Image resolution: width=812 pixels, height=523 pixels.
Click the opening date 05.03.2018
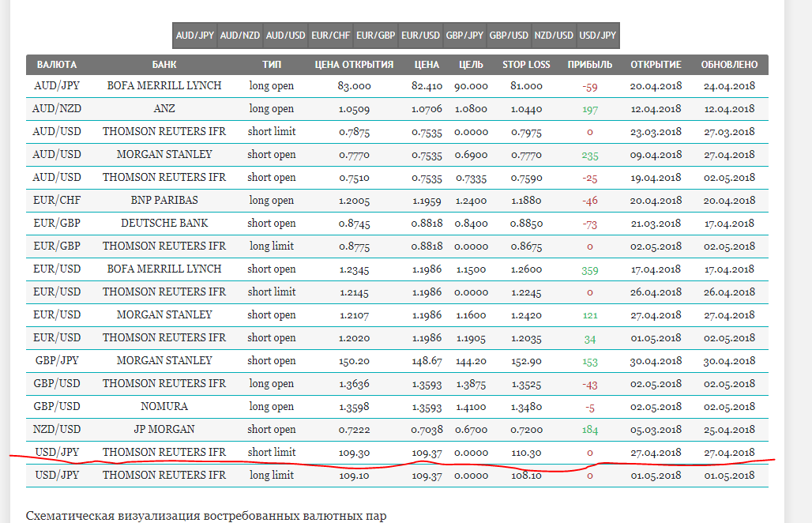pyautogui.click(x=656, y=430)
